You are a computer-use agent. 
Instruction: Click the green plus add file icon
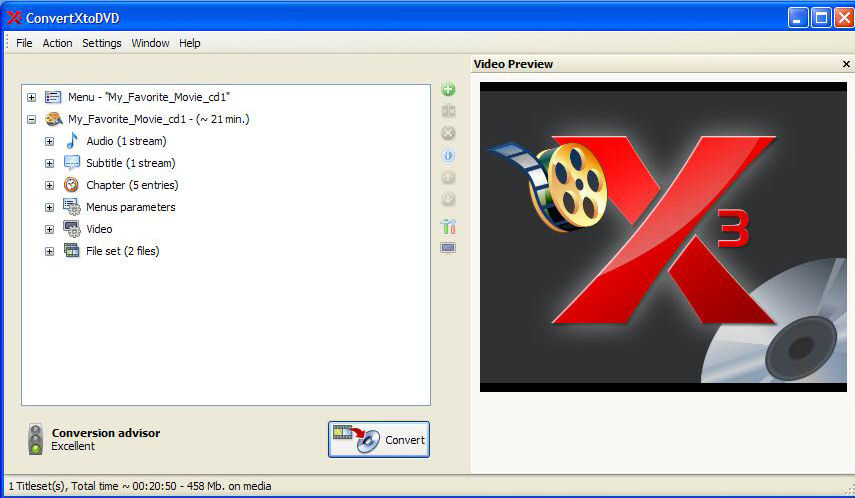pyautogui.click(x=448, y=89)
